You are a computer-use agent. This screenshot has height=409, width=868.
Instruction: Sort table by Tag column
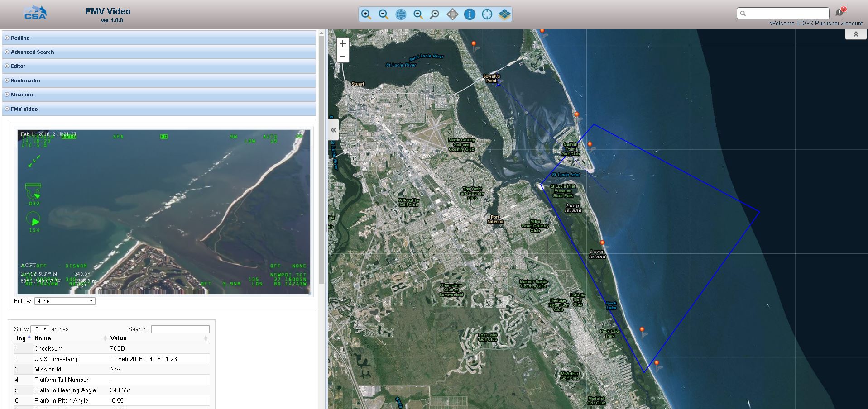23,338
